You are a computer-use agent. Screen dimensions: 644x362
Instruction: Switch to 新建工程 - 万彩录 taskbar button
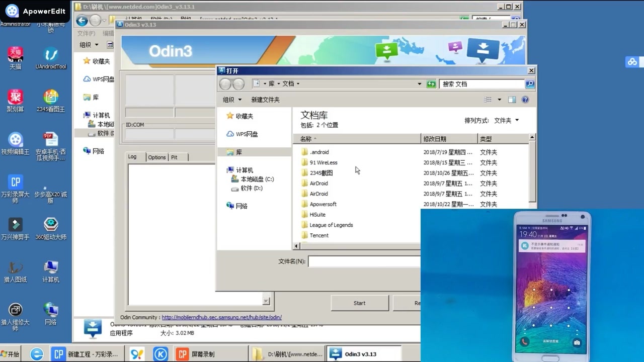(86, 354)
